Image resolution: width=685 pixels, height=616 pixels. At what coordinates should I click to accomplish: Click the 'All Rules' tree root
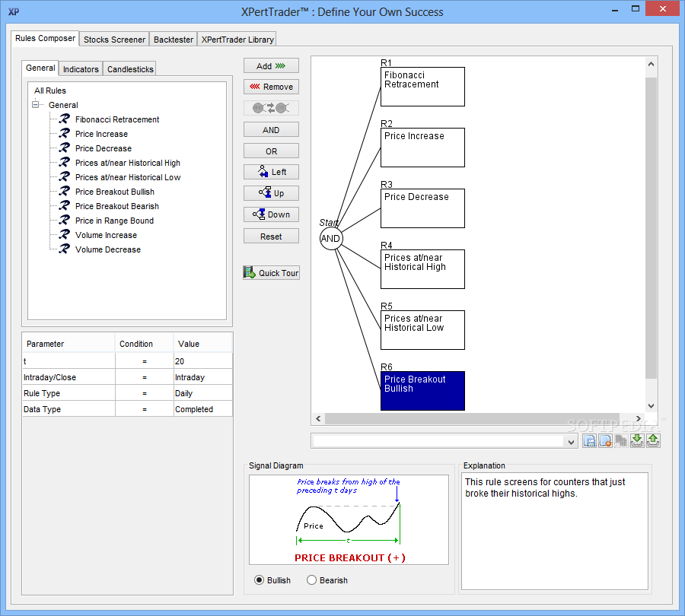tap(50, 90)
